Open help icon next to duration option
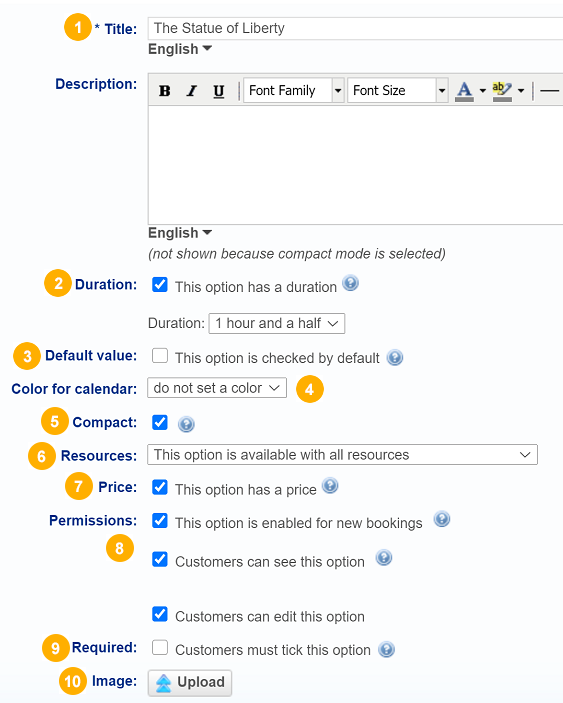563x703 pixels. (351, 283)
